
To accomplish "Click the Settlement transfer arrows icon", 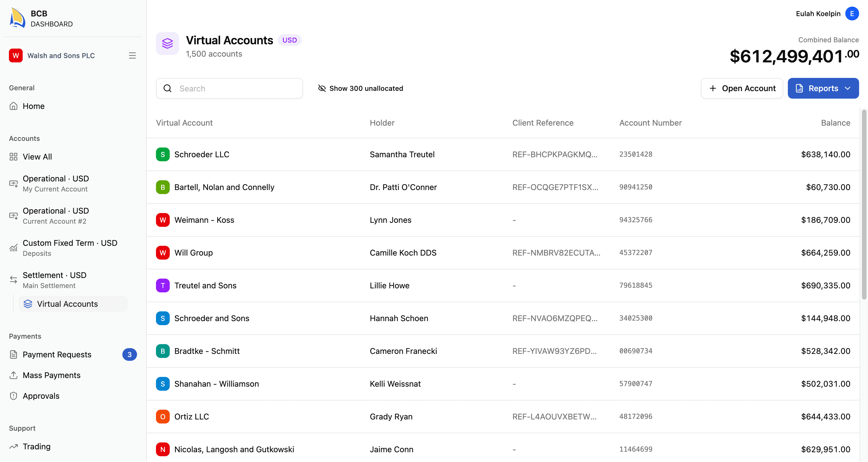I will 13,280.
